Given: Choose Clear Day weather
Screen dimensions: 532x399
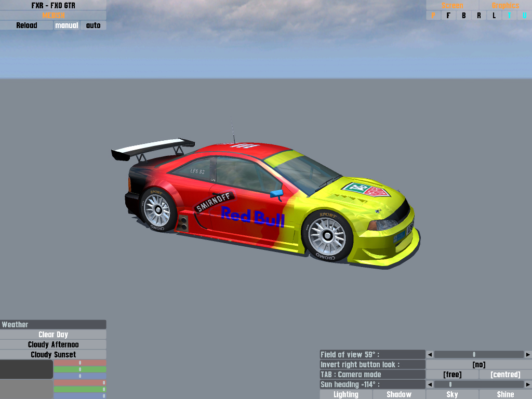Looking at the screenshot, I should click(53, 335).
